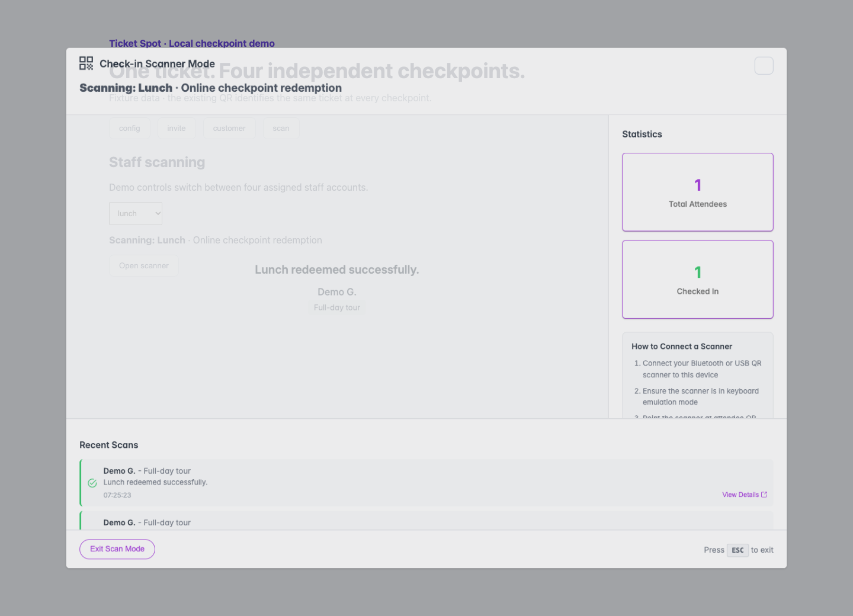853x616 pixels.
Task: Click the Statistics heading
Action: click(642, 134)
